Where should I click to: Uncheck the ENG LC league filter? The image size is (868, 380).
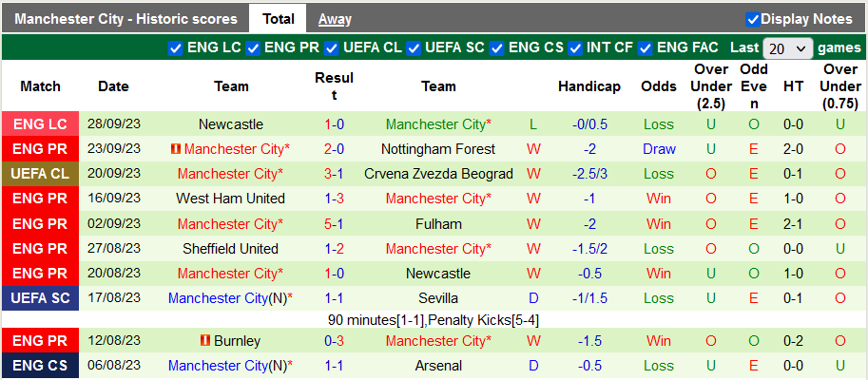tap(175, 47)
